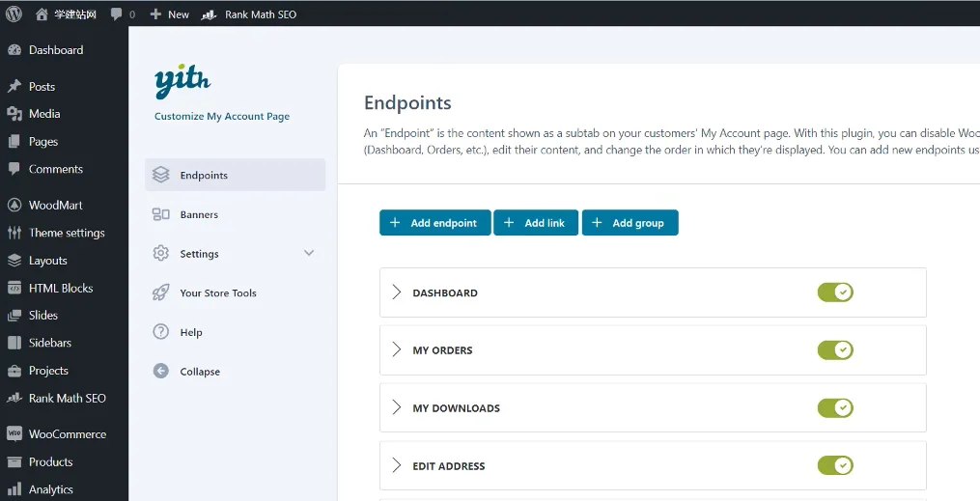Click the Slides icon in sidebar
Viewport: 980px width, 501px height.
(x=14, y=316)
